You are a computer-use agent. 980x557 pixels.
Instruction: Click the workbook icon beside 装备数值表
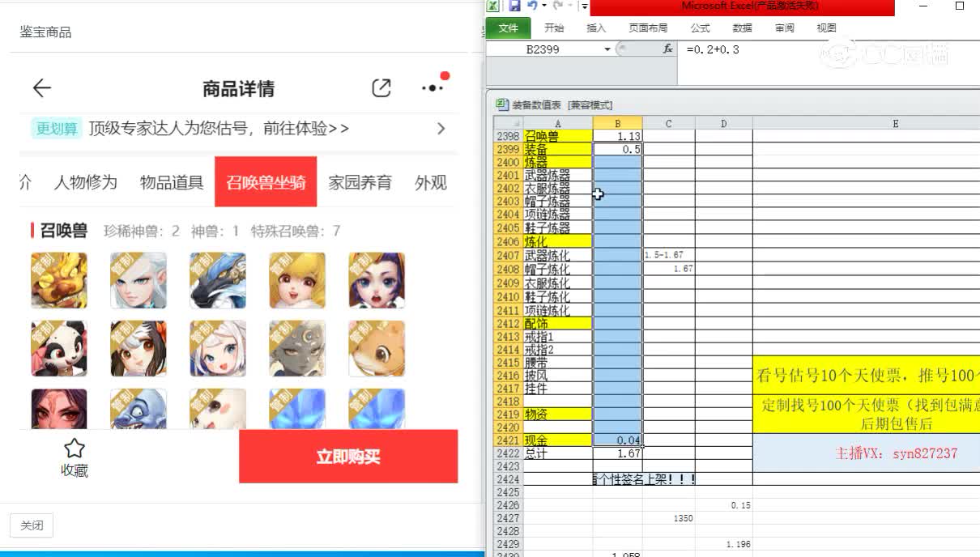pyautogui.click(x=502, y=104)
